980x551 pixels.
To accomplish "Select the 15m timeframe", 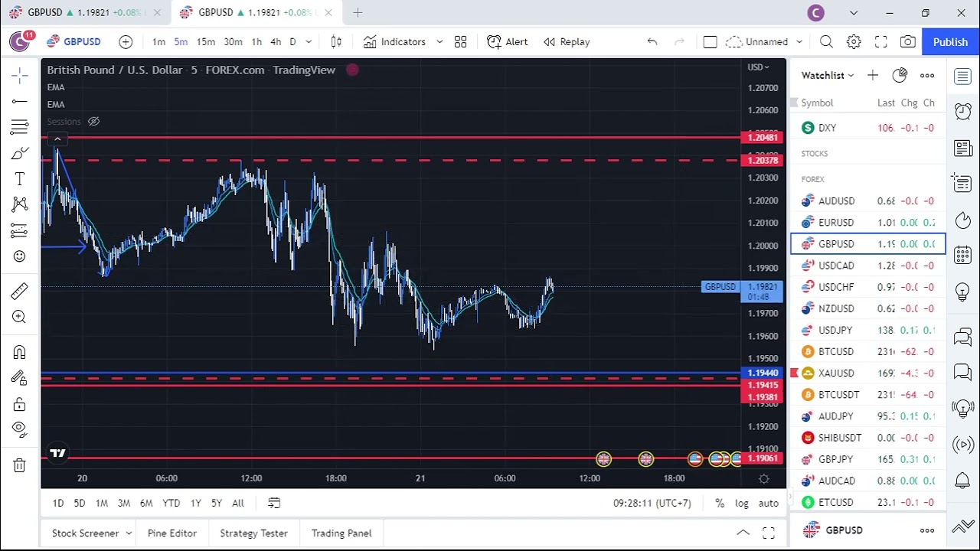I will click(205, 42).
